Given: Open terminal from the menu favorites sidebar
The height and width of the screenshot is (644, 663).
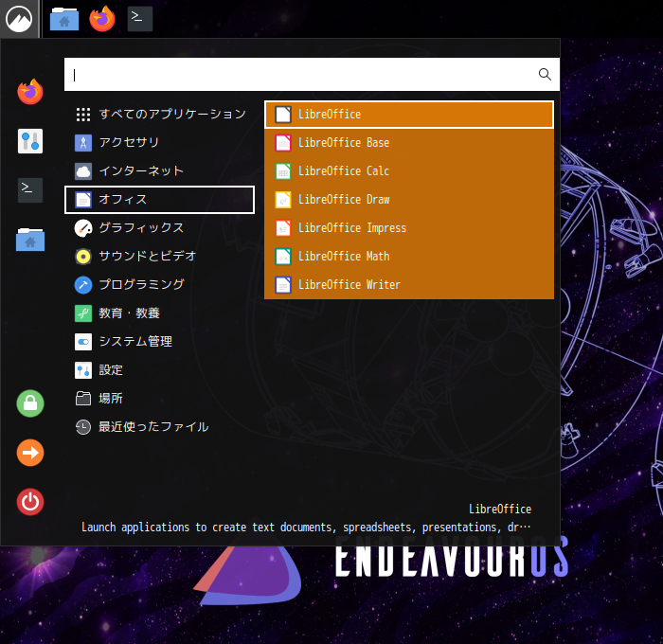Looking at the screenshot, I should click(x=30, y=190).
